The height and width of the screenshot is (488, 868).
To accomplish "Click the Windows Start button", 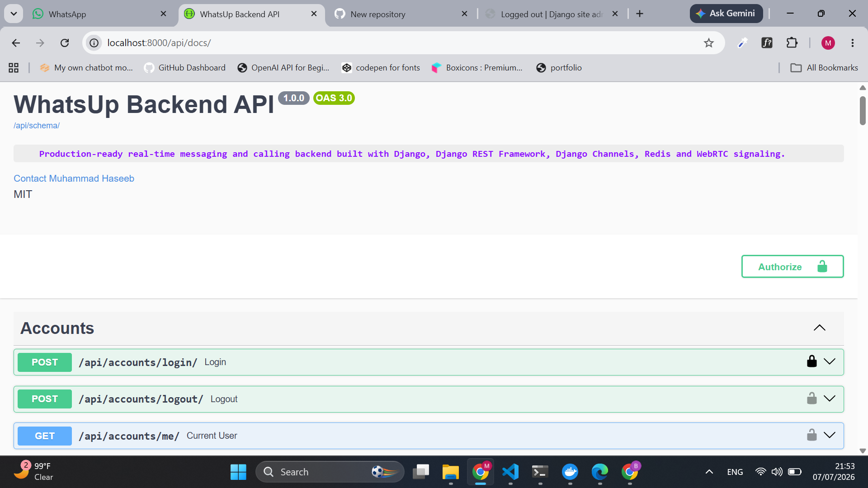I will (x=238, y=472).
